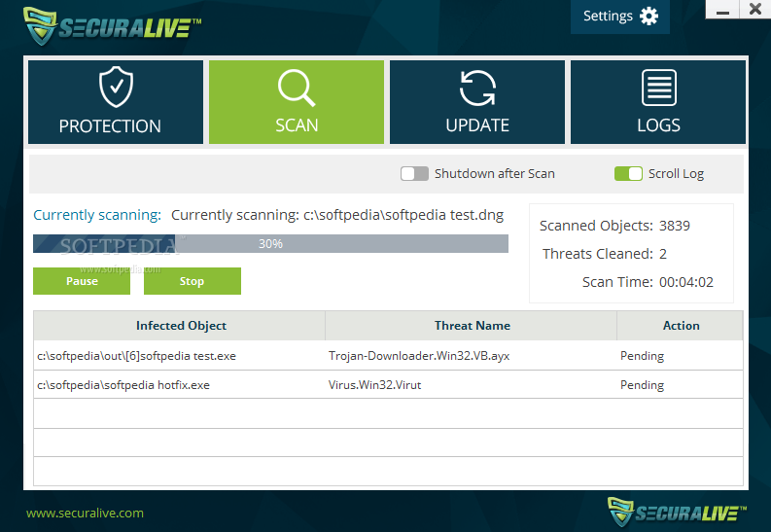Image resolution: width=771 pixels, height=532 pixels.
Task: Stop the running scan
Action: pos(193,281)
